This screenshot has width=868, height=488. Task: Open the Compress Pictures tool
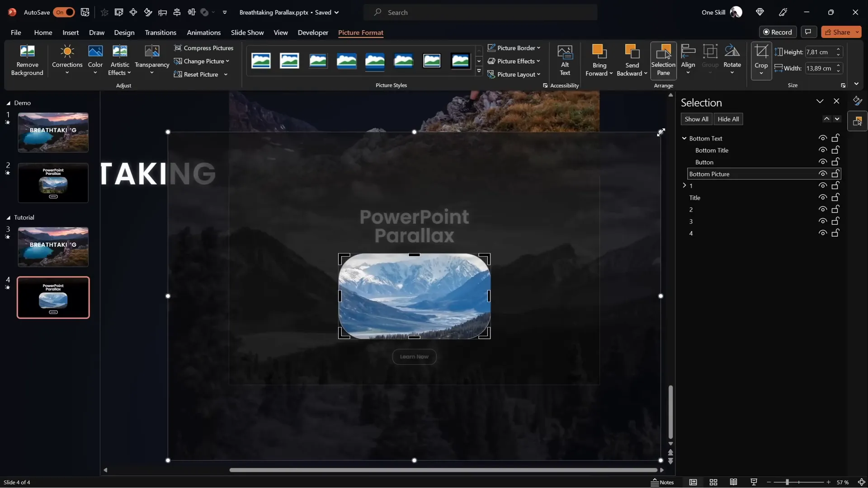204,48
